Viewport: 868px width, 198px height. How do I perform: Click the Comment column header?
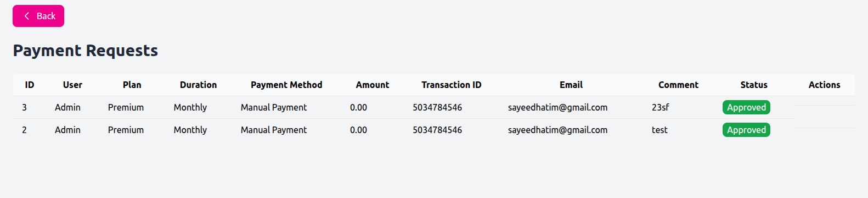pyautogui.click(x=678, y=85)
